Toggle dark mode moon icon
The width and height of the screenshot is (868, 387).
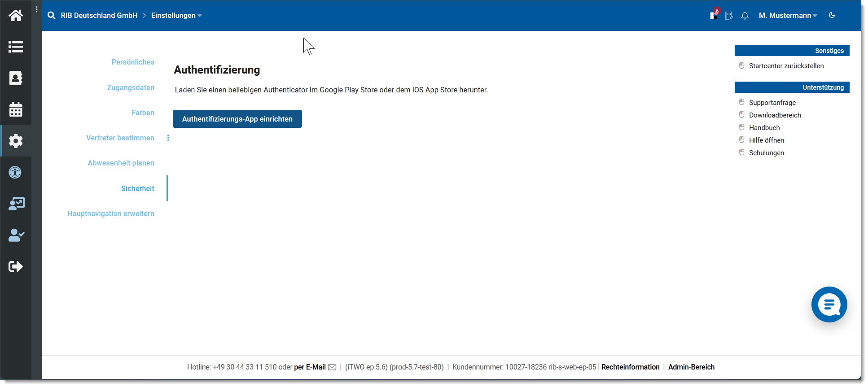pyautogui.click(x=832, y=15)
